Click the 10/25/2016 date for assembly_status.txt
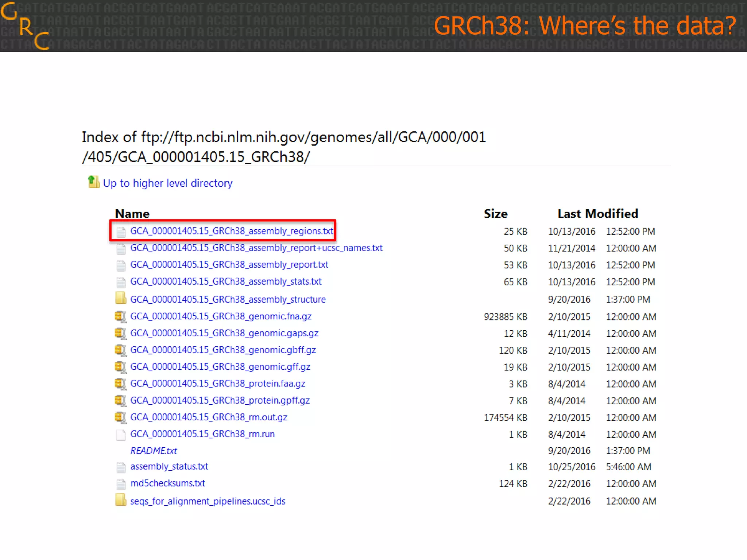The width and height of the screenshot is (747, 560). tap(572, 467)
